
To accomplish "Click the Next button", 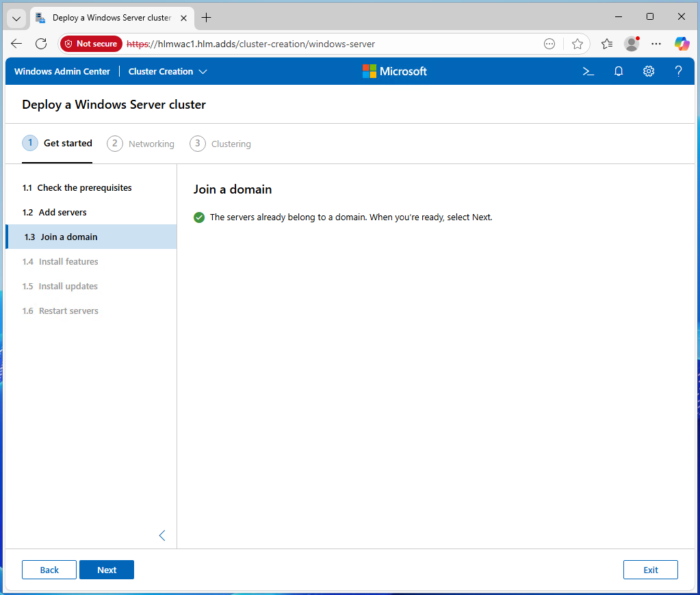I will click(107, 570).
